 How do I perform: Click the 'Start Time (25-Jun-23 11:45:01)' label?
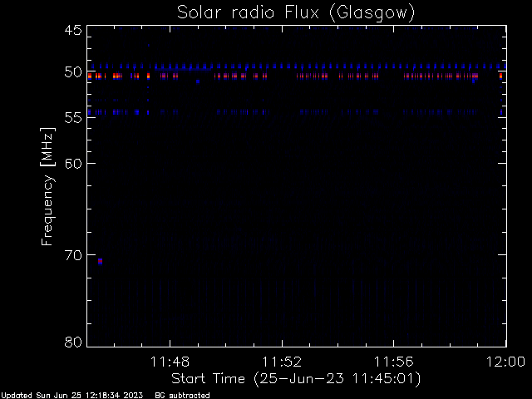296,379
